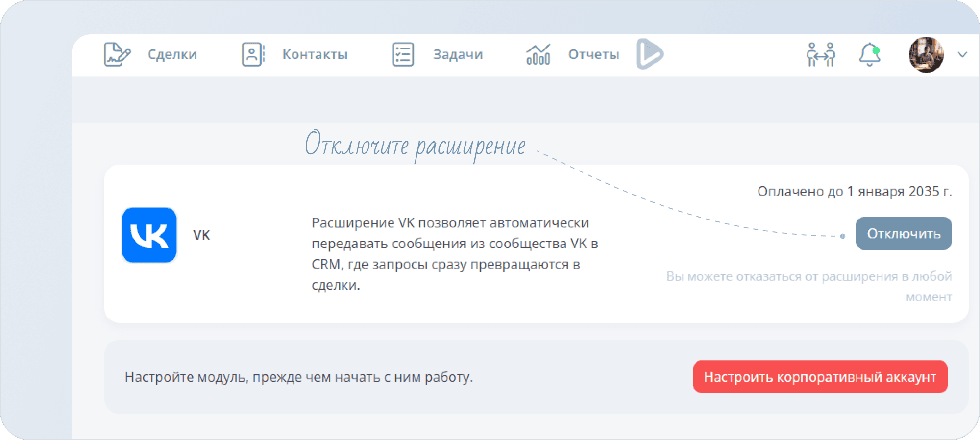Click the Отчеты chart icon

coord(538,54)
